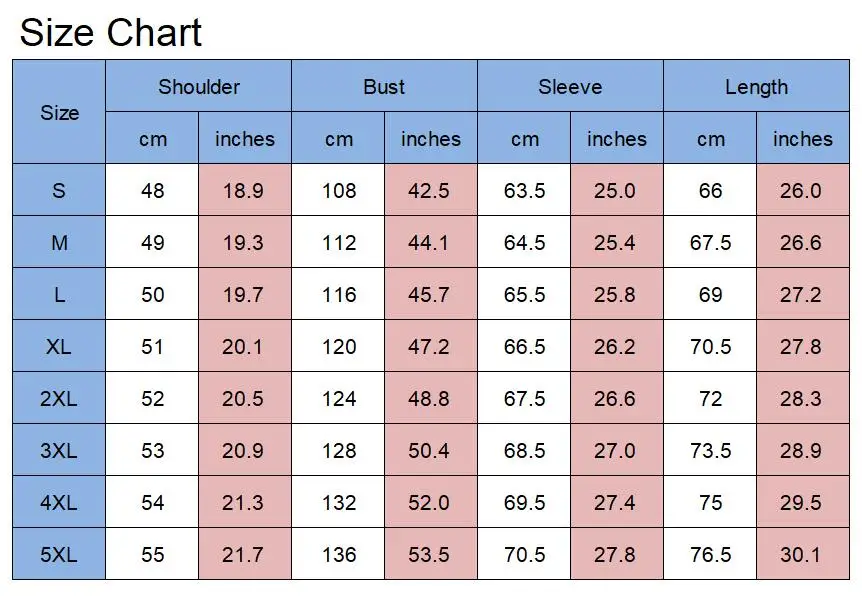Click length cell showing 67.5 cm
The height and width of the screenshot is (599, 862).
pos(710,242)
